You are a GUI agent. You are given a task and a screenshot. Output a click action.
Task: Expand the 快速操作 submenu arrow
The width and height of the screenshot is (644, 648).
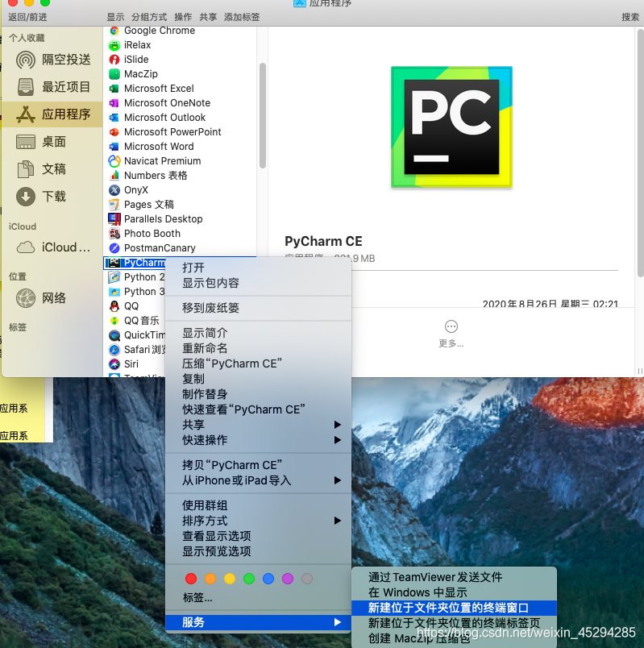tap(337, 440)
